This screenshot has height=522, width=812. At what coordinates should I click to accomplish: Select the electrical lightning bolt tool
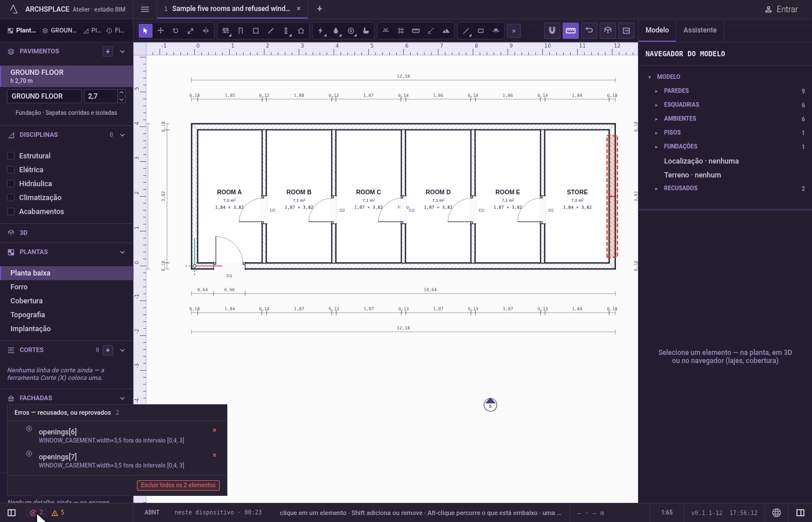coord(321,31)
